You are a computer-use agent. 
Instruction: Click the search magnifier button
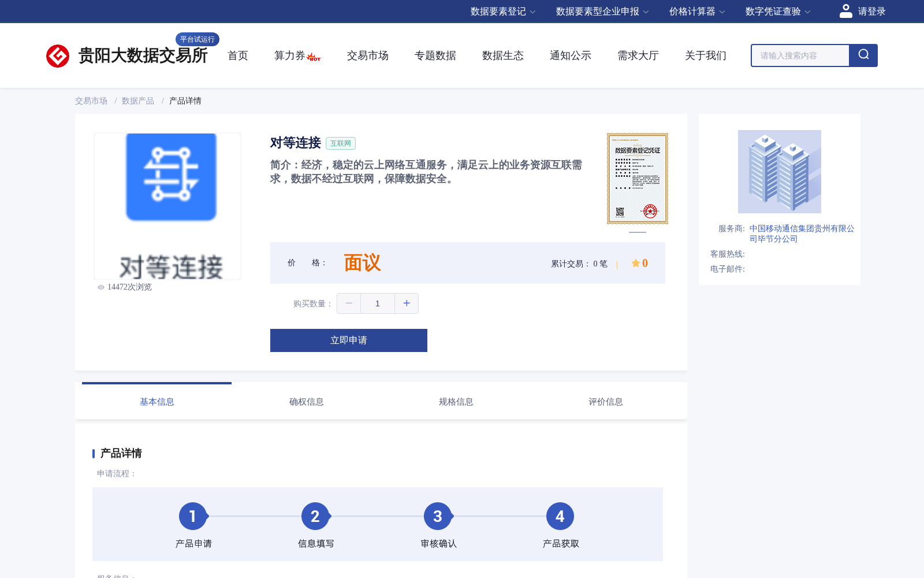click(863, 55)
